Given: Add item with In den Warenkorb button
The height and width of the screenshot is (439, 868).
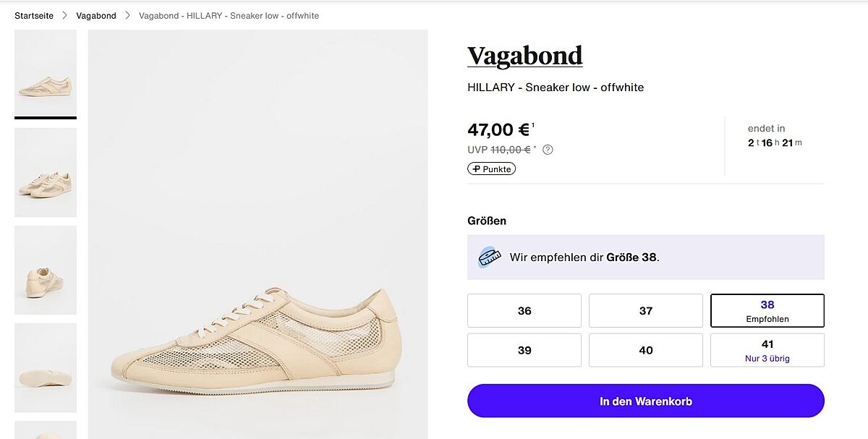Looking at the screenshot, I should [645, 401].
